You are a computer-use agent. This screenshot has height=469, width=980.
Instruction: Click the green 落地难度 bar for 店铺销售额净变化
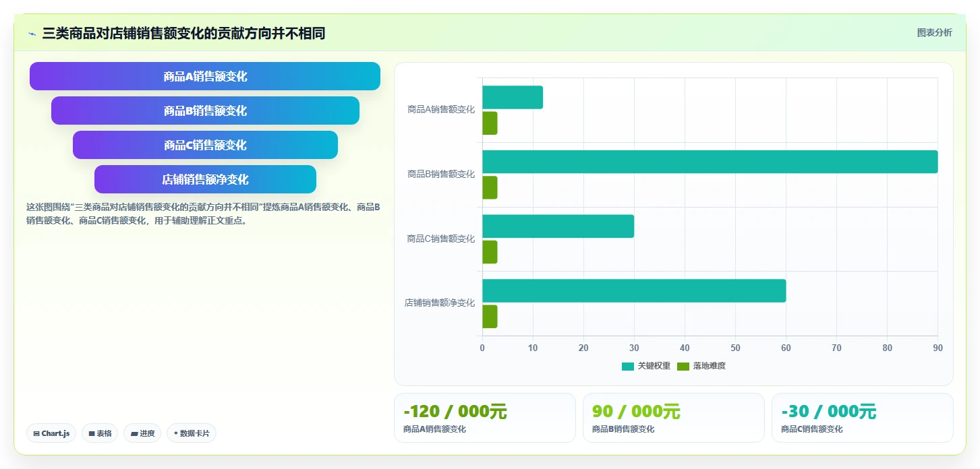[490, 317]
